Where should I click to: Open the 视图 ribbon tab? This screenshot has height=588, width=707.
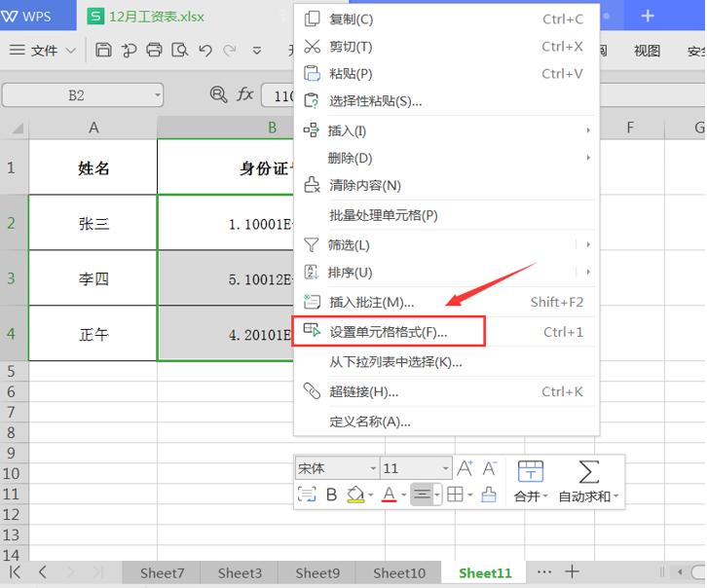point(647,51)
